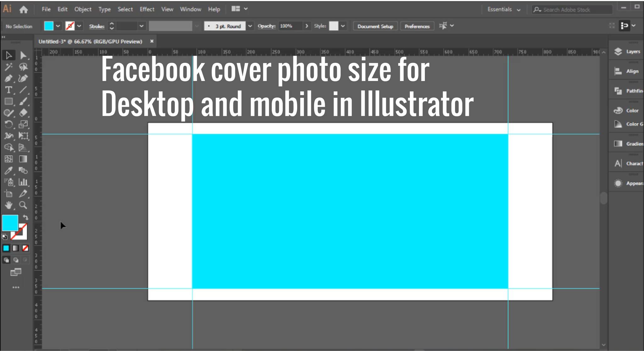Select the Lasso tool
Image resolution: width=644 pixels, height=351 pixels.
[23, 67]
